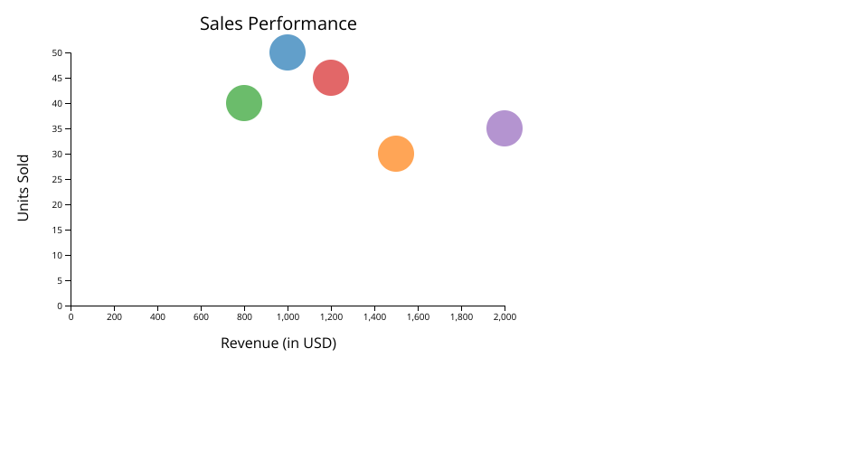Click the Revenue (in USD) axis title
The height and width of the screenshot is (452, 868).
pyautogui.click(x=278, y=344)
